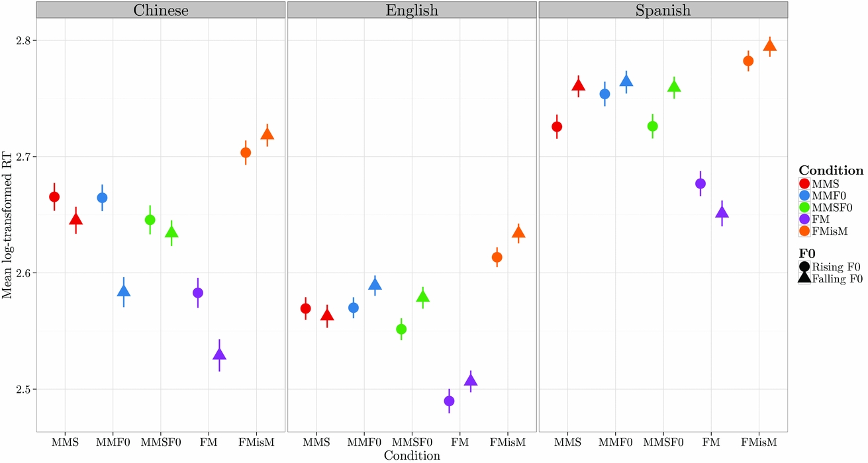Viewport: 868px width, 463px height.
Task: Pick the purple FM legend swatch
Action: point(804,219)
